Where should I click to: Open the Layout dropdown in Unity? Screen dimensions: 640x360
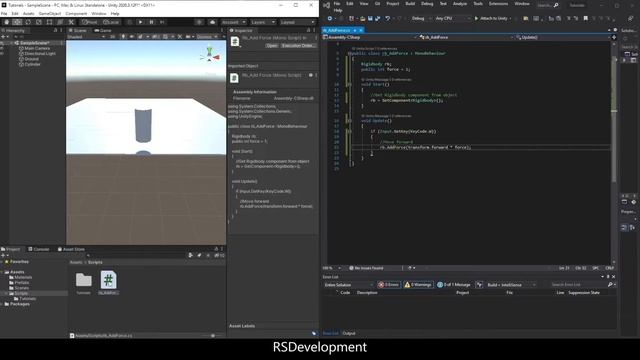298,22
